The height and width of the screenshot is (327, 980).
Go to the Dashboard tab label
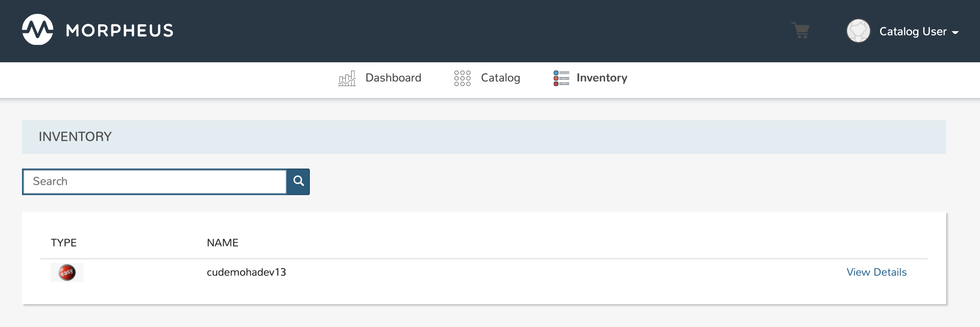(x=393, y=78)
